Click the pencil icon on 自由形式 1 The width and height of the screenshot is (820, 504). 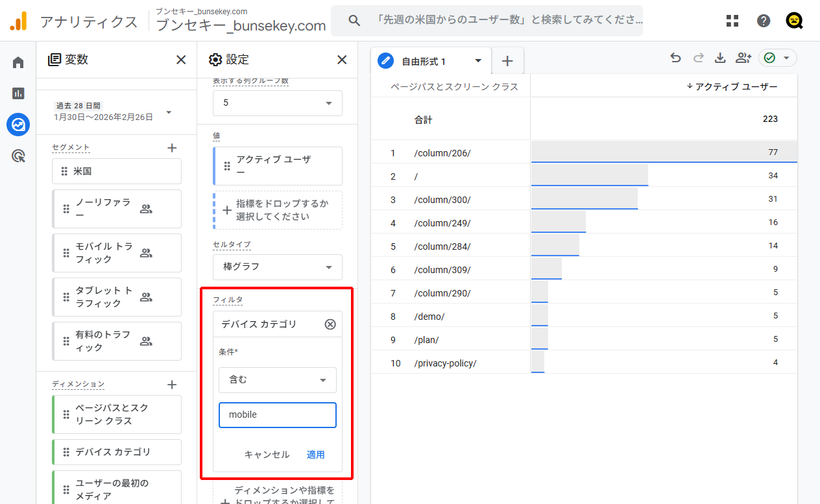385,60
